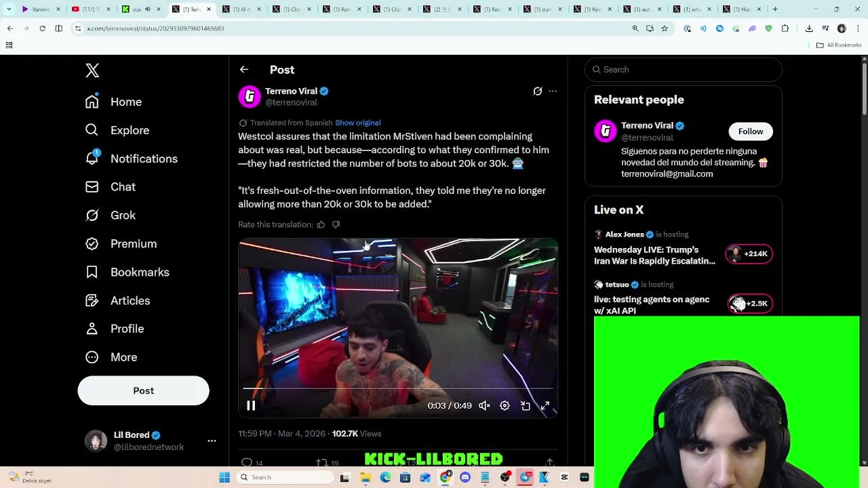Follow Terreno Viral

(751, 131)
